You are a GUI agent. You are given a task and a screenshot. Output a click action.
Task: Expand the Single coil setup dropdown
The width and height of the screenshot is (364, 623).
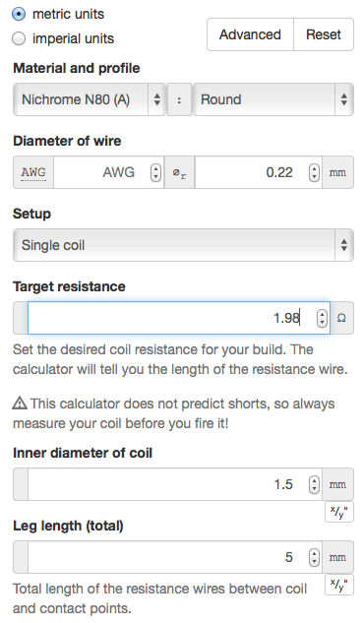tap(183, 245)
